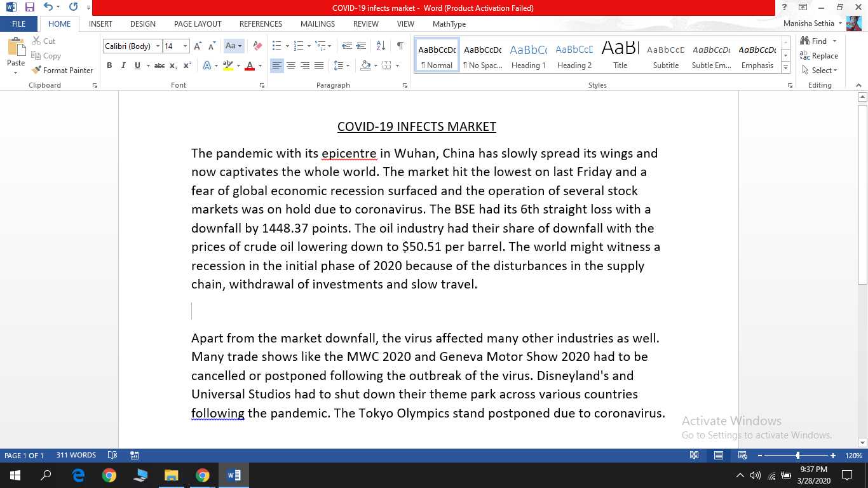Shrink font size with the smaller A icon

tap(212, 46)
